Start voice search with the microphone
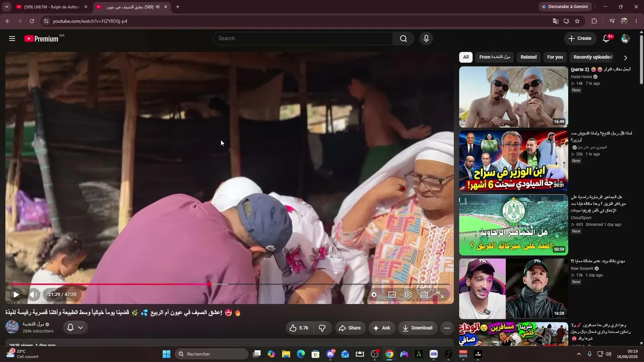Viewport: 644px width, 362px height. pos(426,39)
